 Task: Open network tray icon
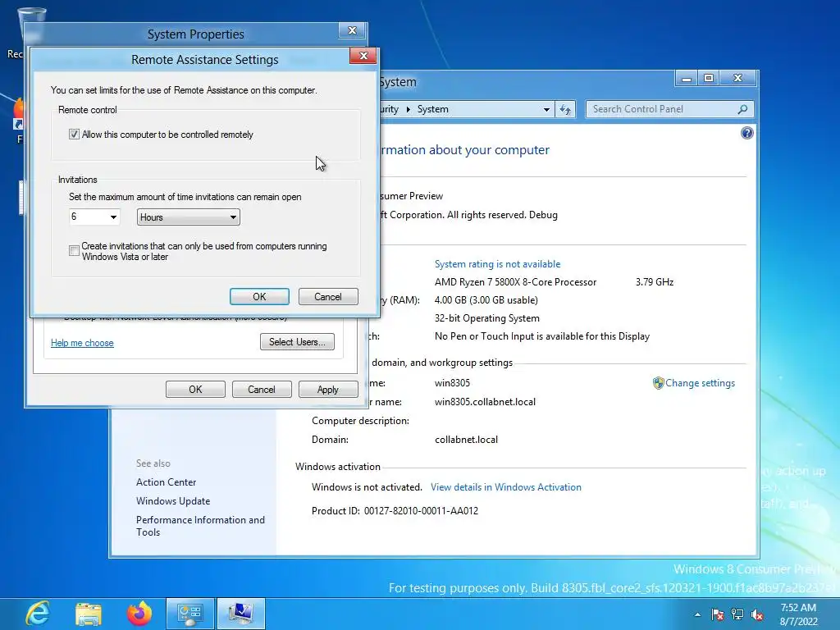coord(737,614)
